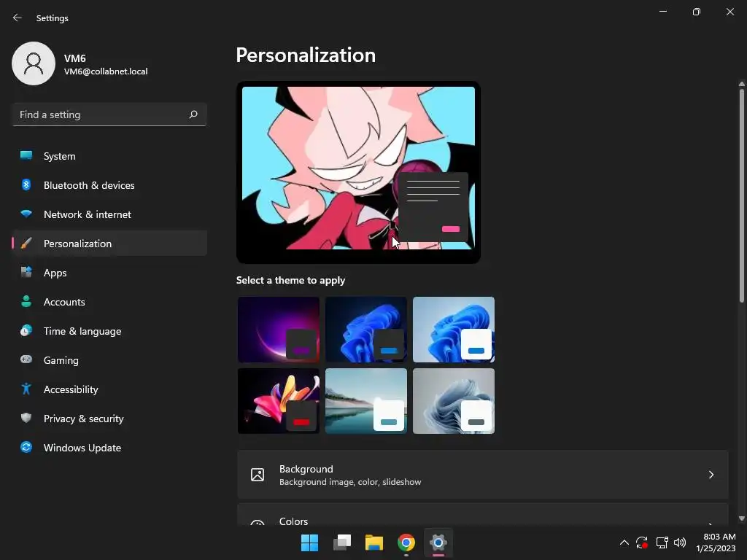Select the Personalization category
747x560 pixels.
109,244
